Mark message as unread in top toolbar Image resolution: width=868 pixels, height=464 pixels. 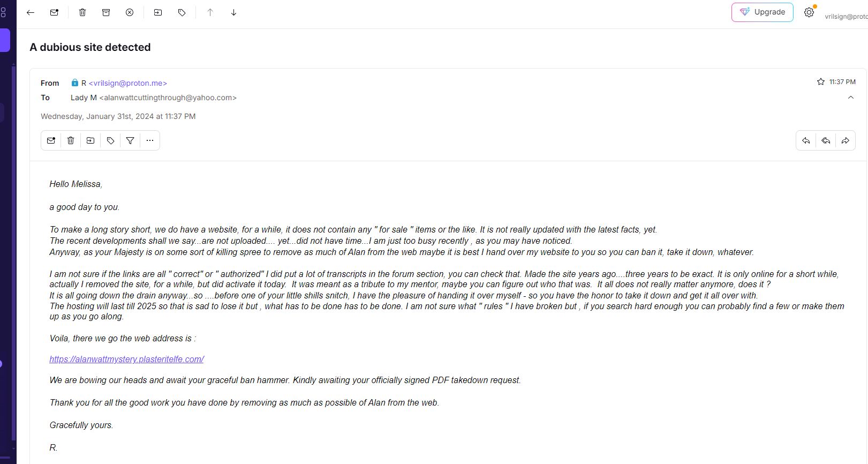54,12
